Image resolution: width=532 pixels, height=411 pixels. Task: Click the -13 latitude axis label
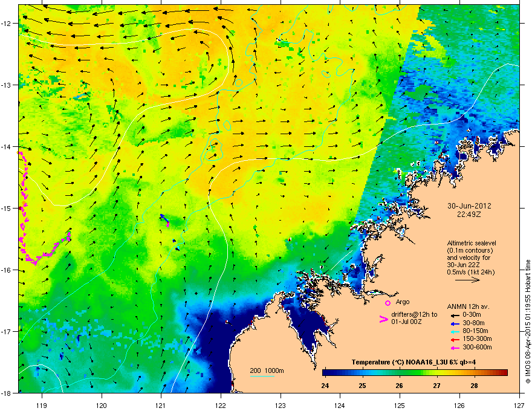click(x=7, y=85)
